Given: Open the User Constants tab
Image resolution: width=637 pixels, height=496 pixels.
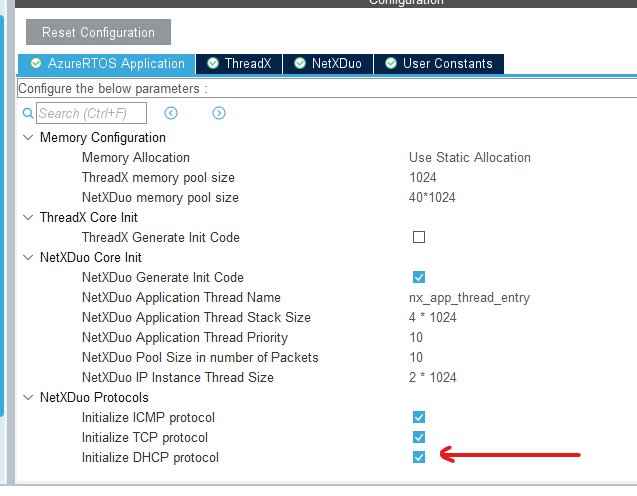Looking at the screenshot, I should (439, 64).
